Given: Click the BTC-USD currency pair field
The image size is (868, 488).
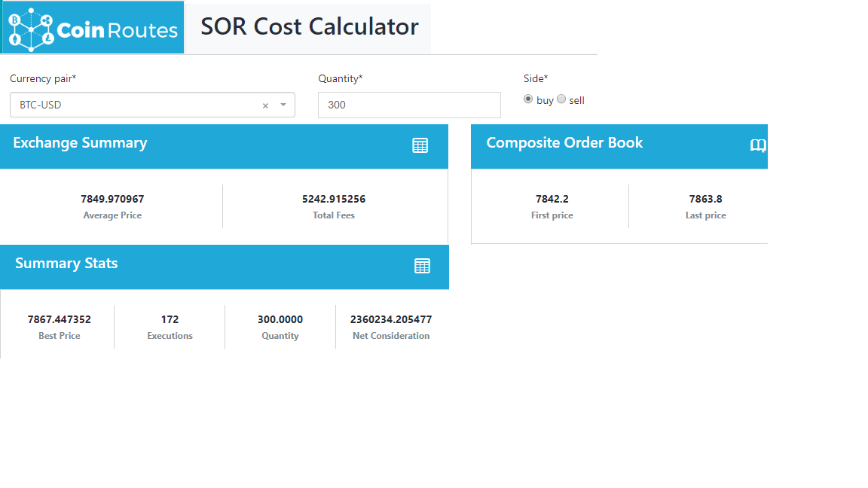Looking at the screenshot, I should click(152, 105).
